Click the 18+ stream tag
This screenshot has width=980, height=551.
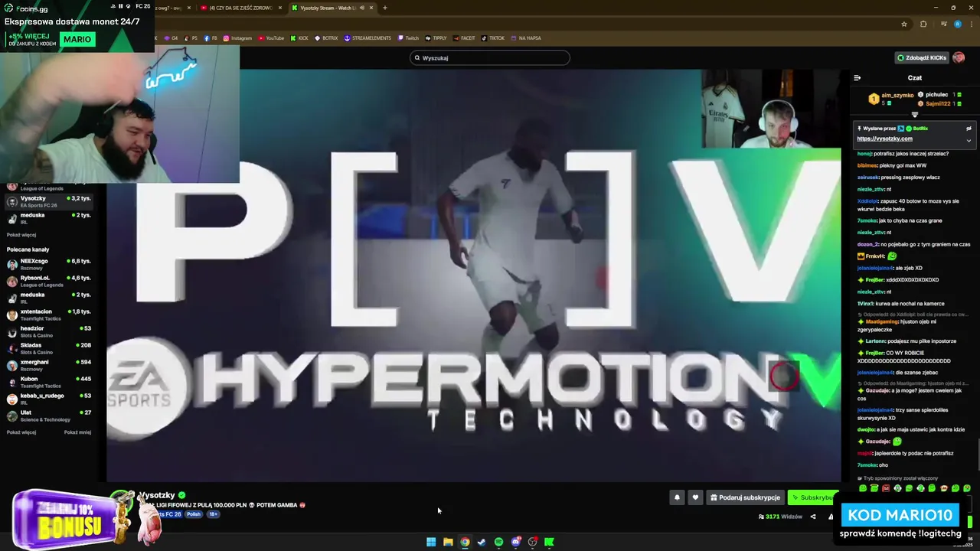tap(213, 514)
